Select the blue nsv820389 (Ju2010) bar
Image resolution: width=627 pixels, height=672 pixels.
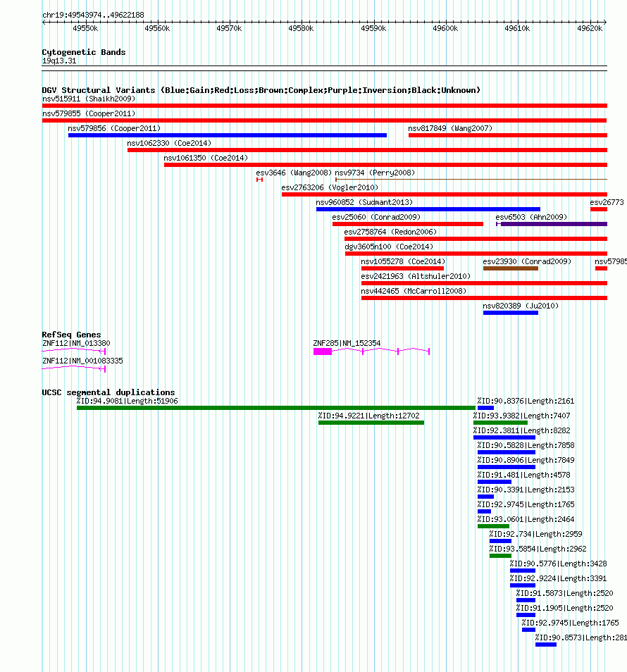(x=511, y=313)
